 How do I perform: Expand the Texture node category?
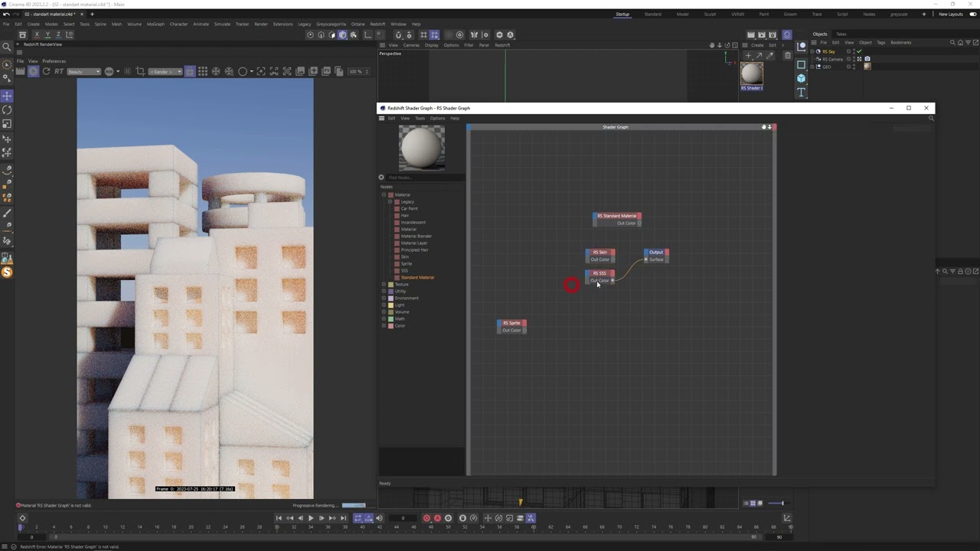coord(384,284)
